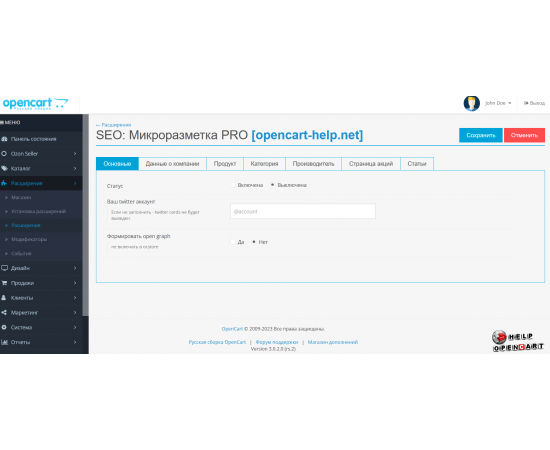Open the Страница акций tab
Screen dimensions: 550x450
(371, 164)
